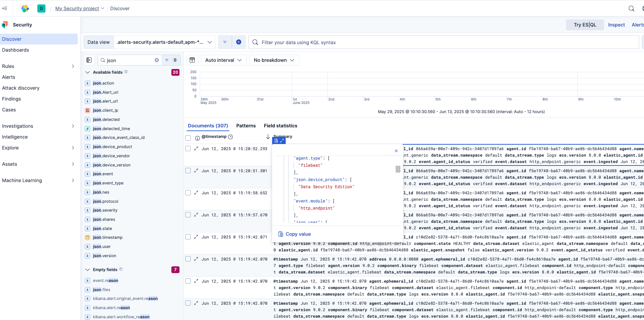The image size is (644, 320).
Task: Clear the json field search text
Action: [157, 60]
